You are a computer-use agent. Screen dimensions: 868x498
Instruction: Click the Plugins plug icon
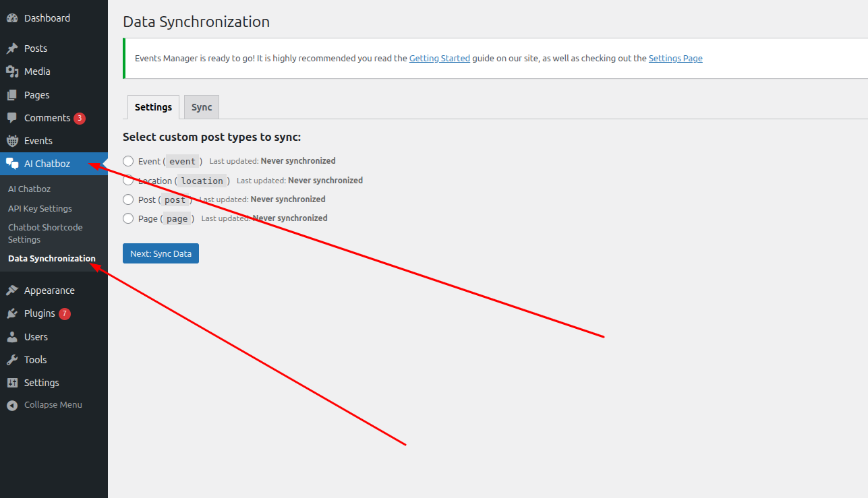(x=12, y=313)
